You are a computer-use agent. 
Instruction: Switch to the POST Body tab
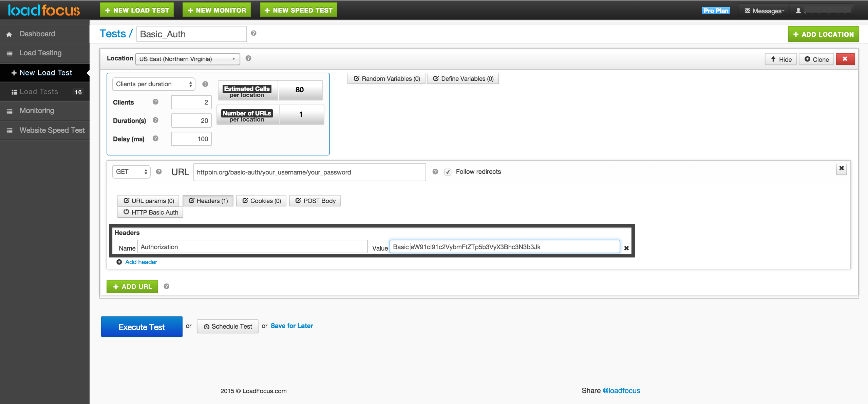click(x=315, y=201)
